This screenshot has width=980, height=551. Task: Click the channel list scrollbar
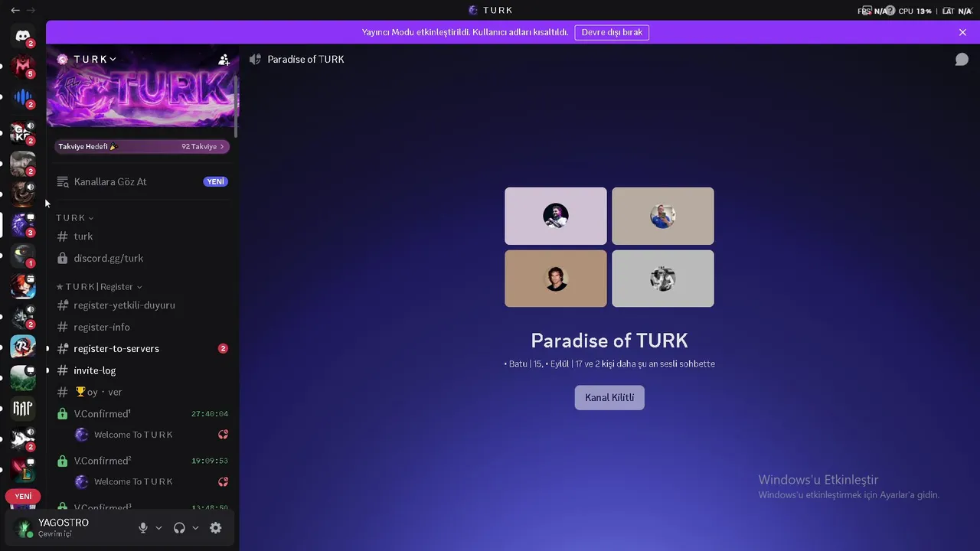[237, 107]
